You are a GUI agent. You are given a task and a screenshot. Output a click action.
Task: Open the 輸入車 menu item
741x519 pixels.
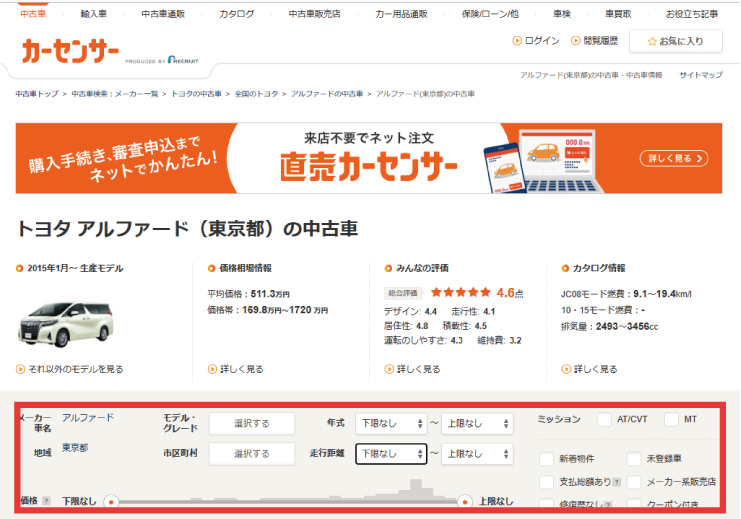pos(94,14)
